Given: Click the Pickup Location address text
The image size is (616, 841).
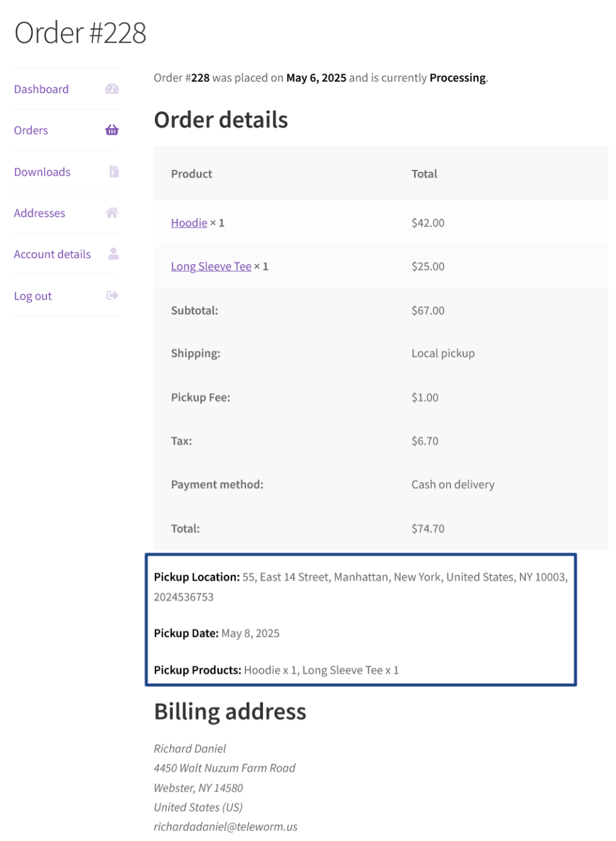Looking at the screenshot, I should click(x=405, y=577).
